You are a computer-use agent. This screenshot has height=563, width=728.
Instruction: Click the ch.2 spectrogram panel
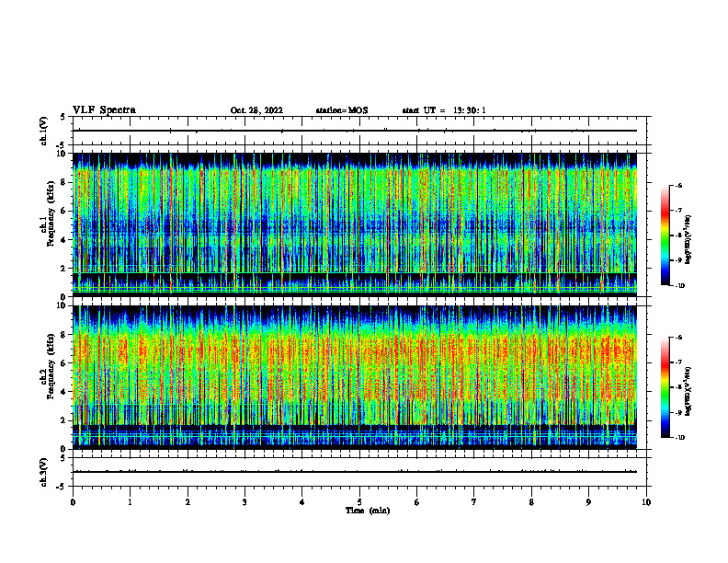[355, 377]
